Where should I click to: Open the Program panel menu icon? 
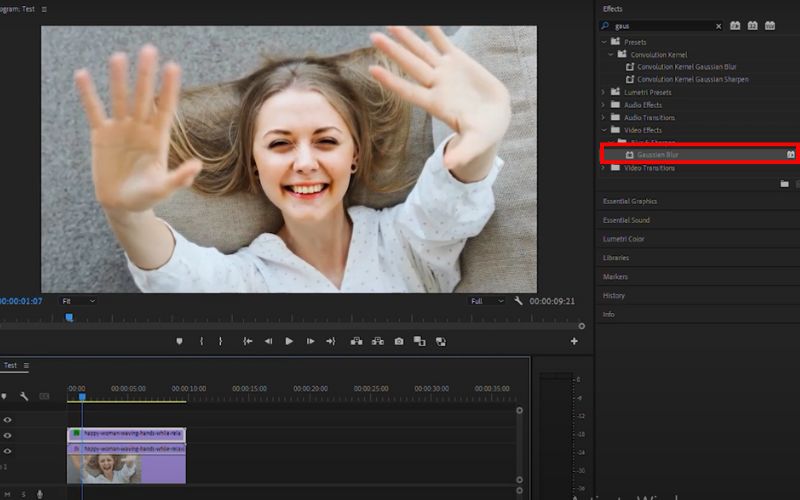pos(44,9)
